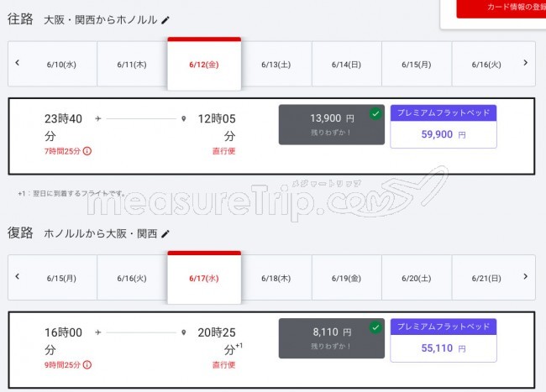Choose the 55,110円 Premium Flatbed return fare

click(444, 340)
